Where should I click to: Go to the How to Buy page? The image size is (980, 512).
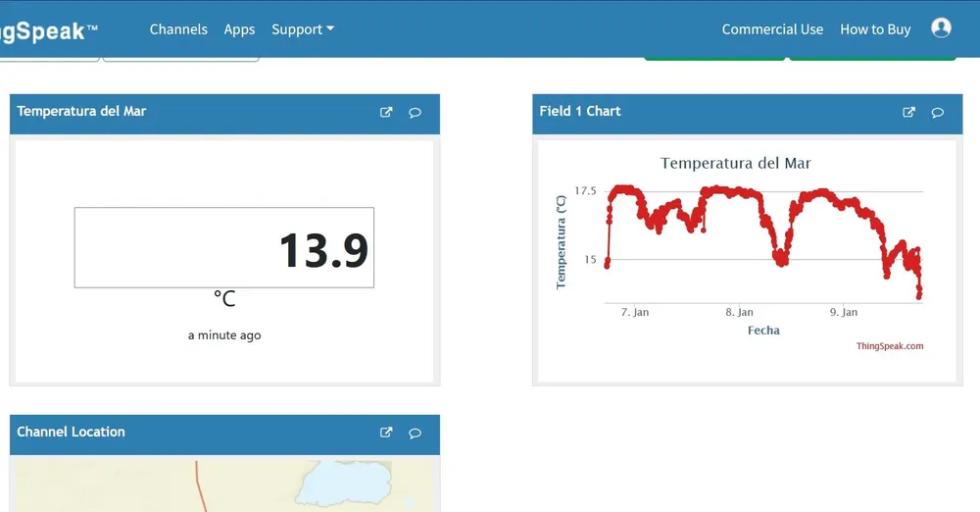[875, 29]
